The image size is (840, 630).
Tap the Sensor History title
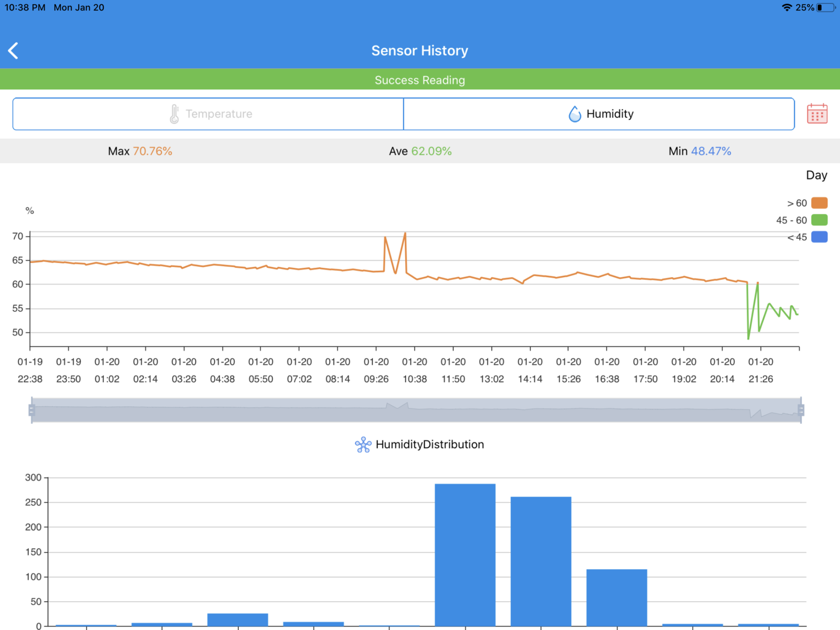click(x=420, y=51)
